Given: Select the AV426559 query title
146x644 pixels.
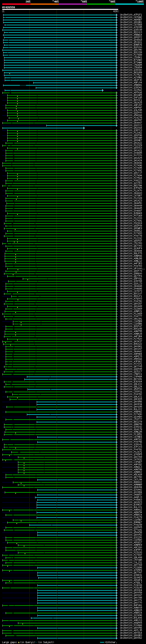Looking at the screenshot, I should 8,7.
